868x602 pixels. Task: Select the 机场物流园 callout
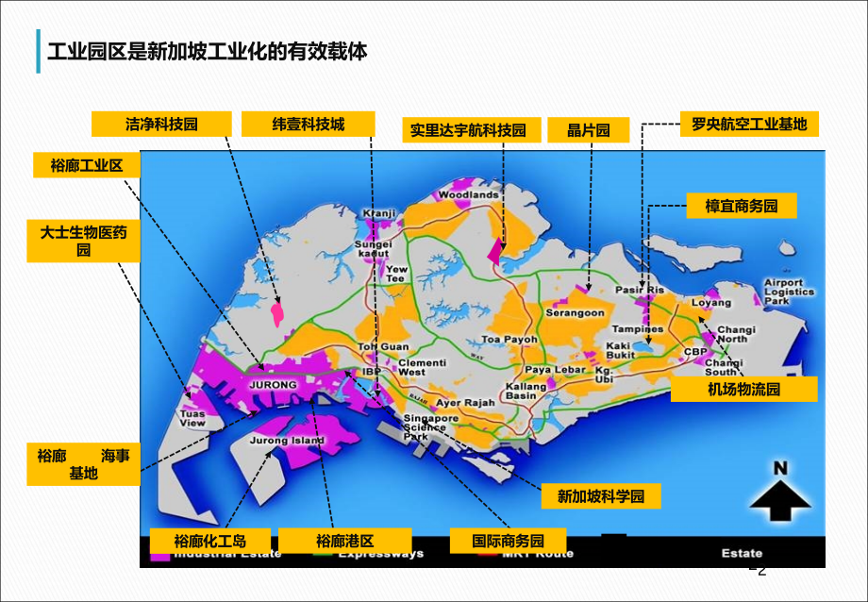click(x=742, y=389)
